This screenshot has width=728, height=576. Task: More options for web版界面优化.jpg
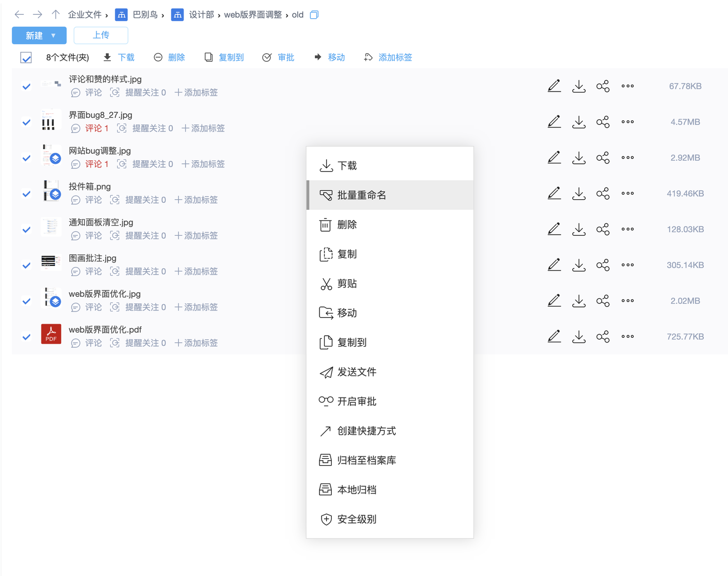(628, 301)
